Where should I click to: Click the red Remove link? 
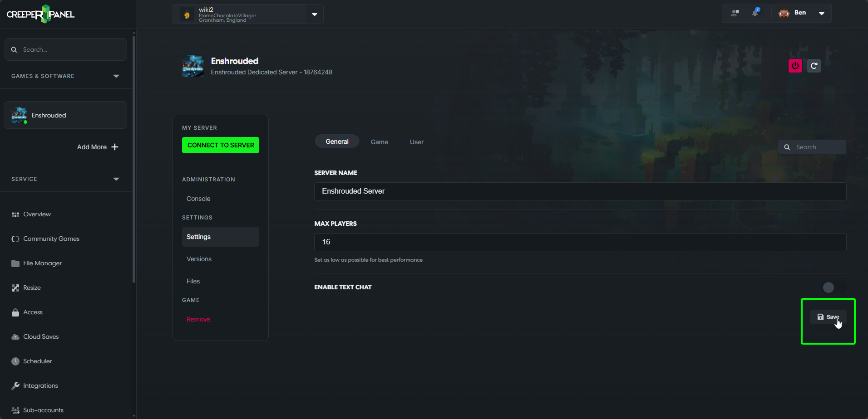[198, 319]
